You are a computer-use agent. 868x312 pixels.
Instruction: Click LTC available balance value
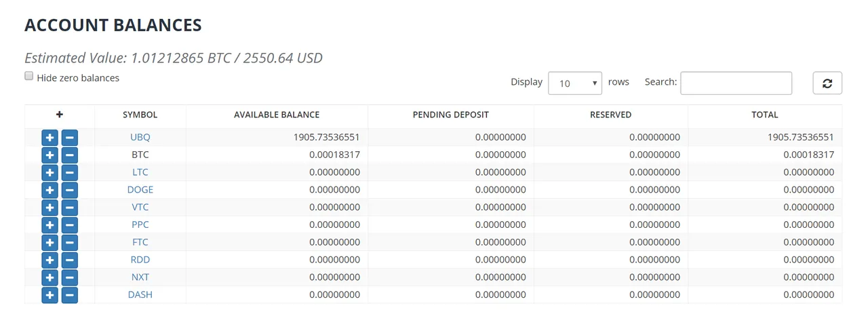tap(334, 172)
